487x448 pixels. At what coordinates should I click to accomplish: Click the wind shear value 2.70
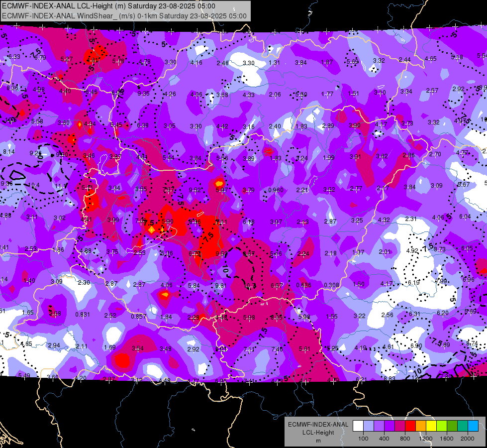435,154
